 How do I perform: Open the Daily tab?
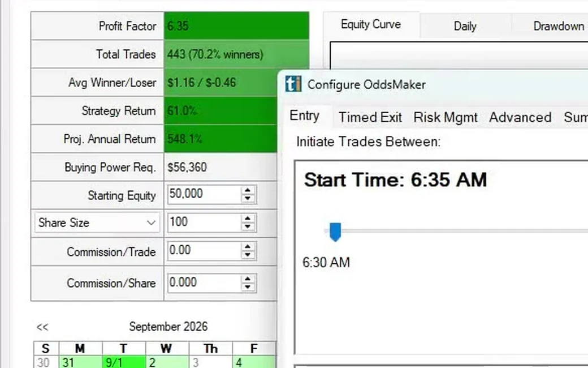click(x=465, y=26)
